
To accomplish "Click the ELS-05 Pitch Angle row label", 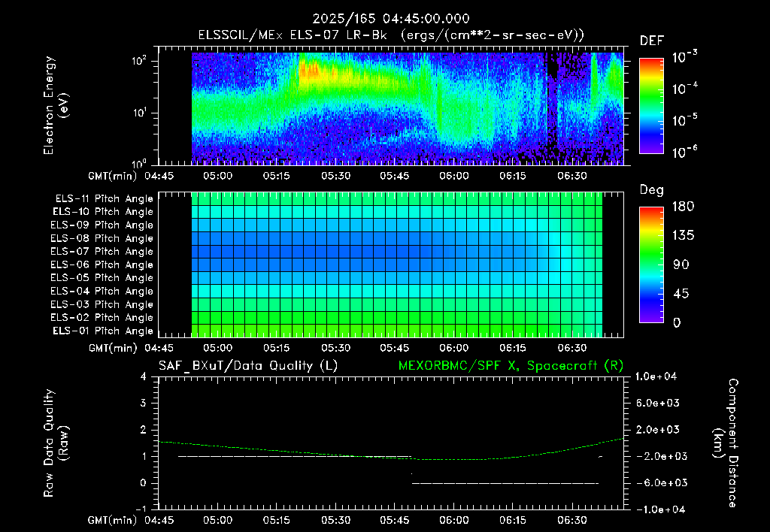I will click(102, 278).
